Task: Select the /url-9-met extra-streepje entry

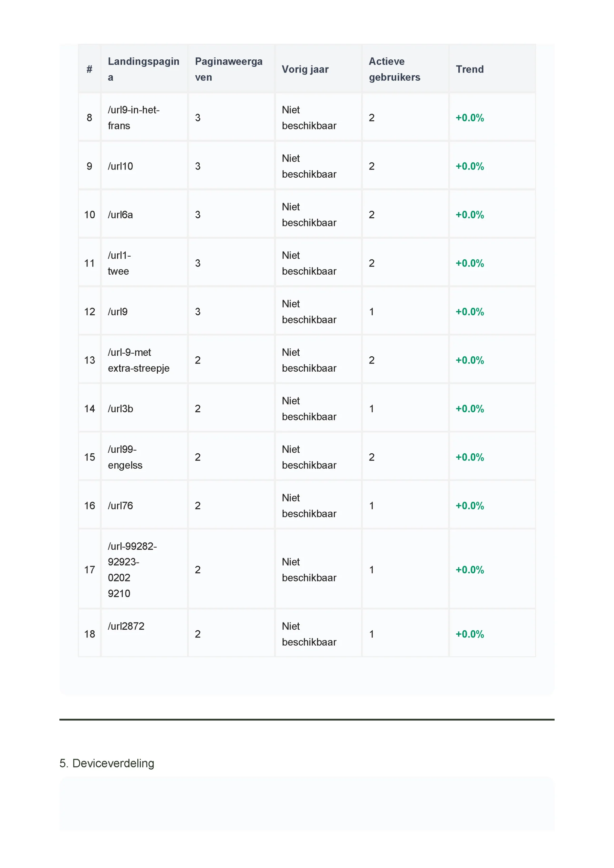Action: (138, 360)
